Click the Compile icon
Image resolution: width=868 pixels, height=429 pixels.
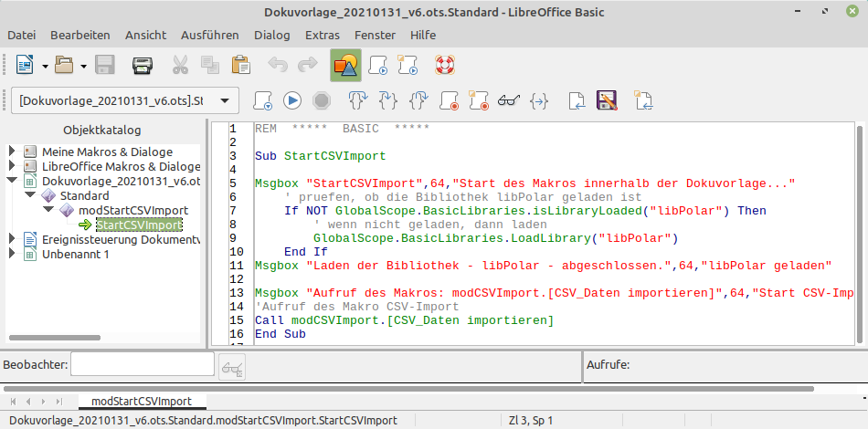[263, 100]
